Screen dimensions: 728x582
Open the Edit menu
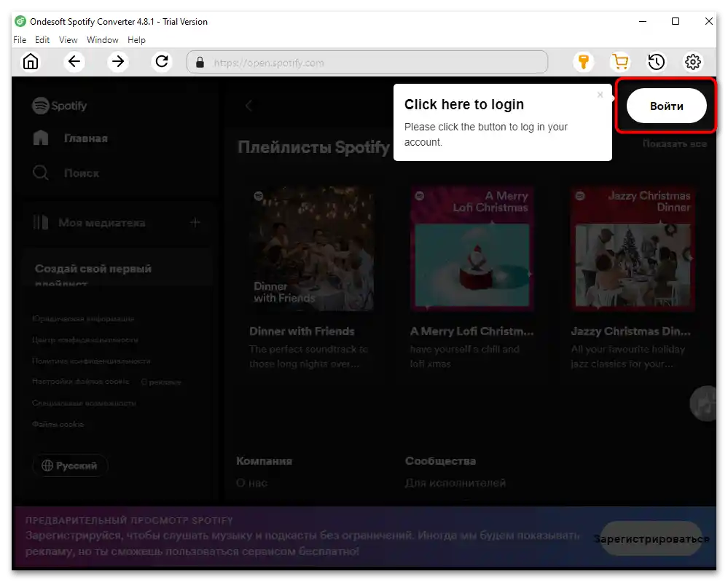click(42, 40)
